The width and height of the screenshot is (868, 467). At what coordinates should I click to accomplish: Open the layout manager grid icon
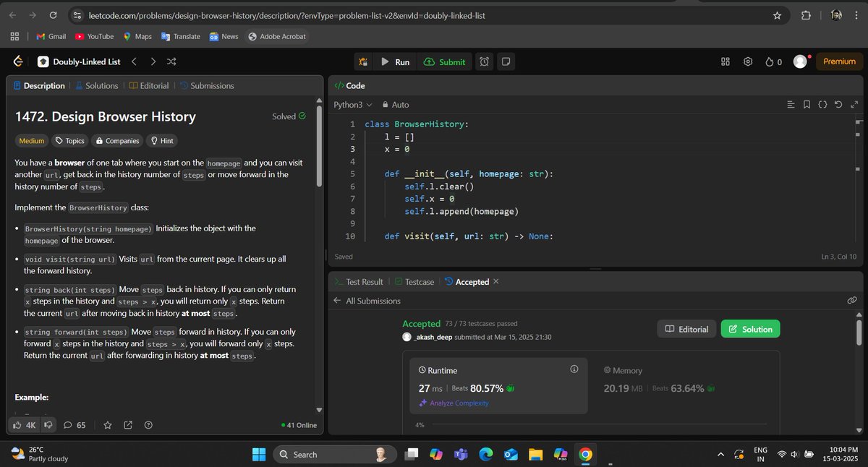coord(726,62)
